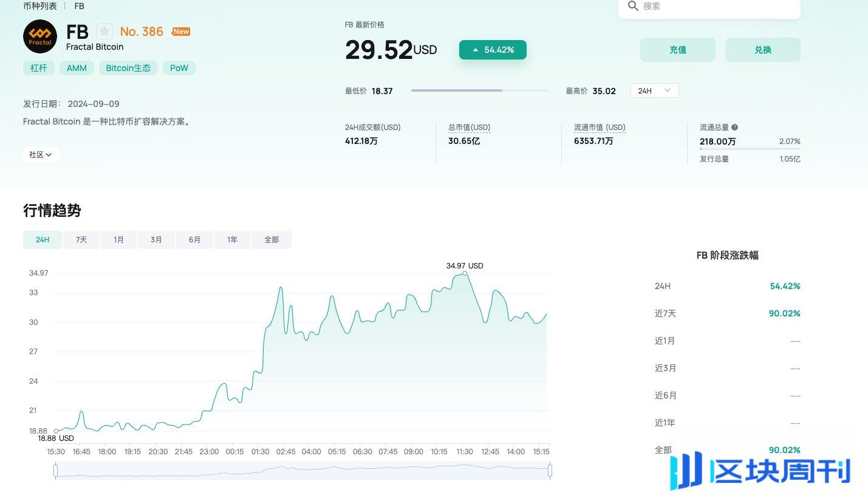Click the 18.88 USD start marker on chart
Screen dimensions: 868x498
point(56,431)
